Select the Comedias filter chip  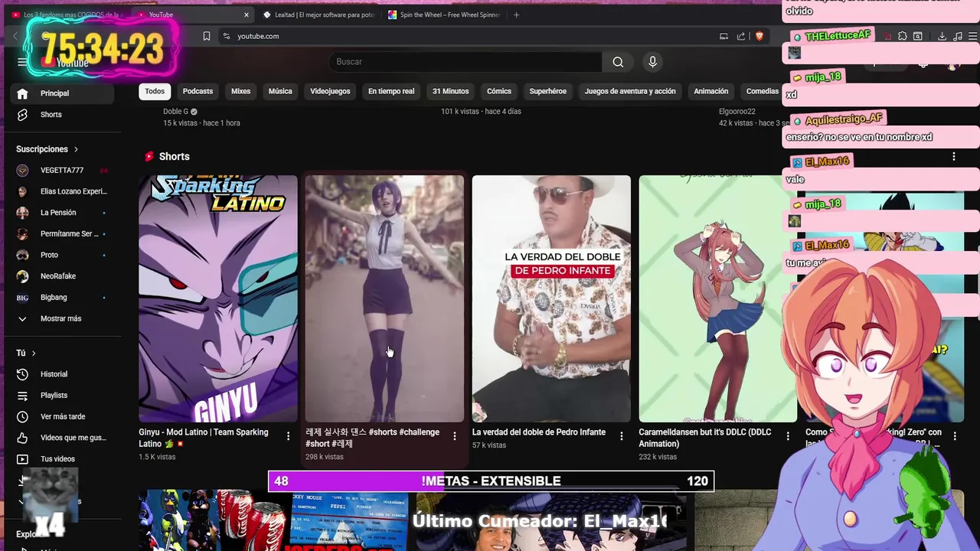pyautogui.click(x=762, y=91)
